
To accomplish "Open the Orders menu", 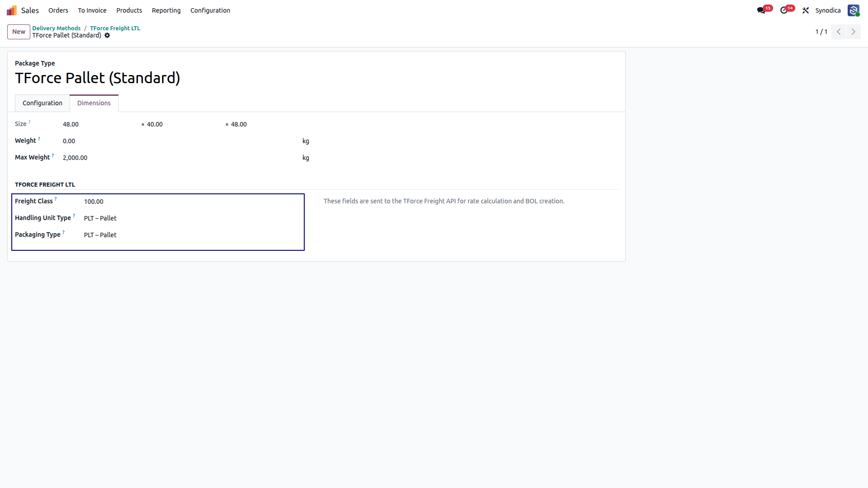I will (x=58, y=10).
